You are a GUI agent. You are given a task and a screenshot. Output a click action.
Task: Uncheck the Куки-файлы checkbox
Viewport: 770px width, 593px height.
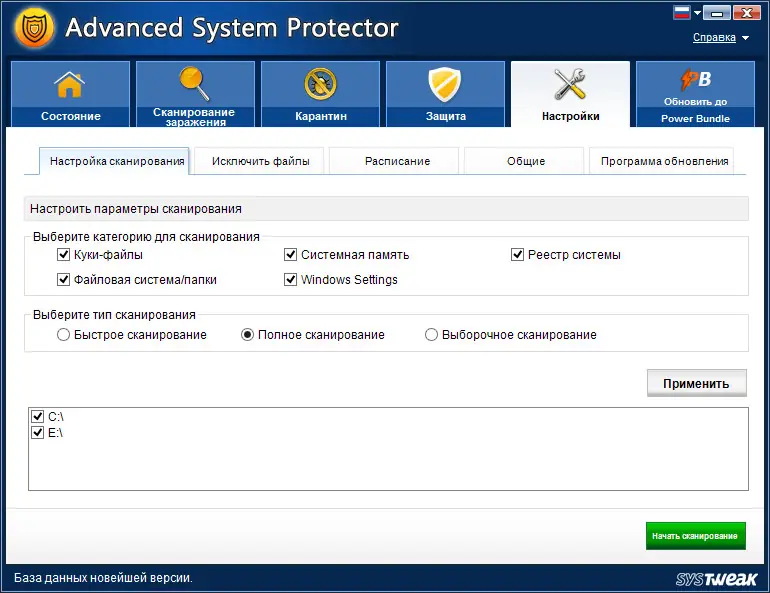63,254
